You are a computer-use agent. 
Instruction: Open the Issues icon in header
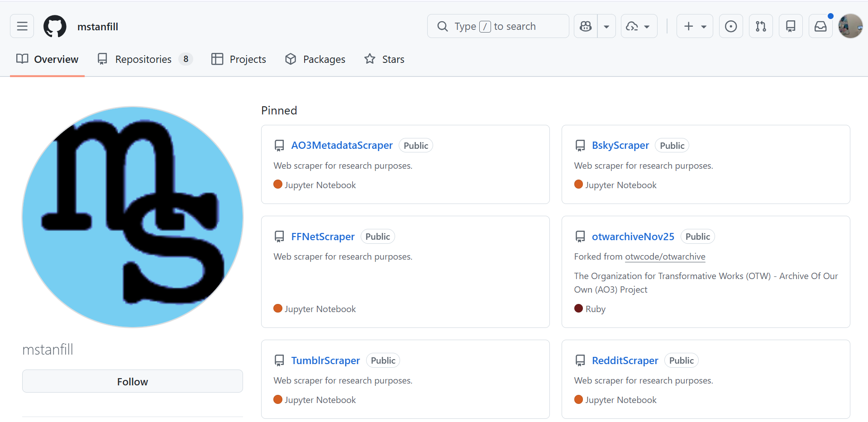click(731, 26)
